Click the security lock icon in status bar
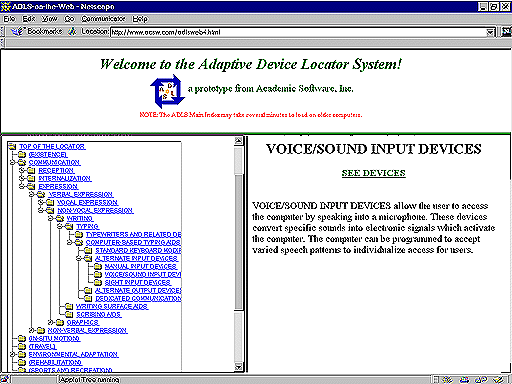 [5, 379]
